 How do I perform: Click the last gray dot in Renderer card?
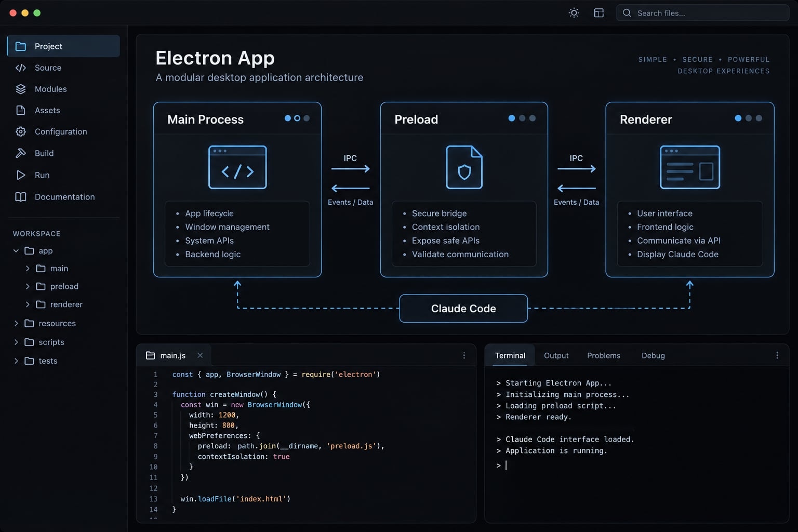[x=759, y=118]
